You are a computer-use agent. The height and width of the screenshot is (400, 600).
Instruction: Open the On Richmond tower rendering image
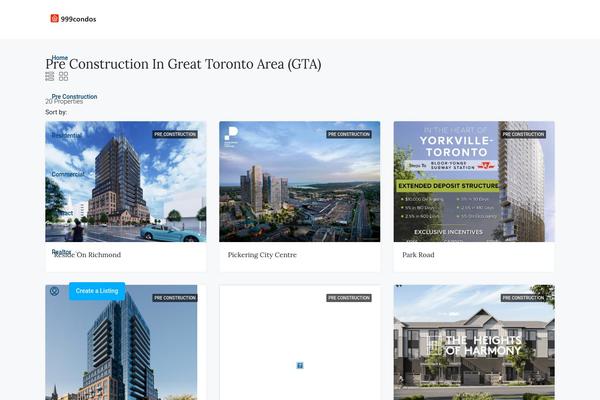[126, 181]
